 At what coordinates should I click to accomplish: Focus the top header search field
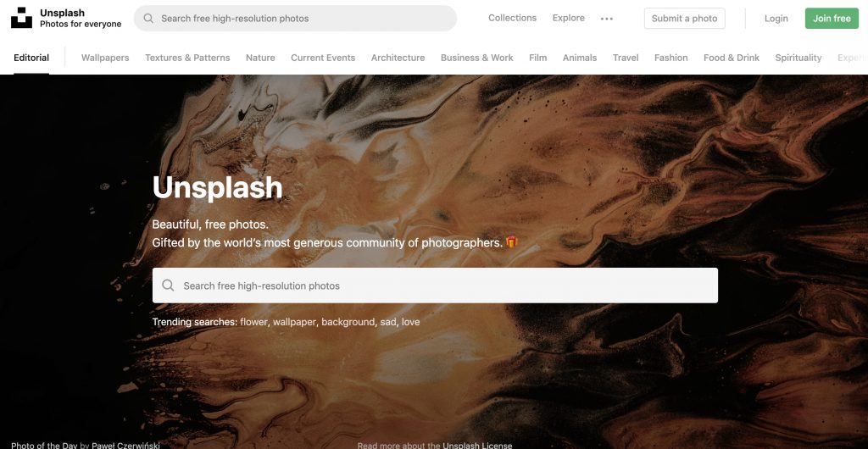(295, 19)
